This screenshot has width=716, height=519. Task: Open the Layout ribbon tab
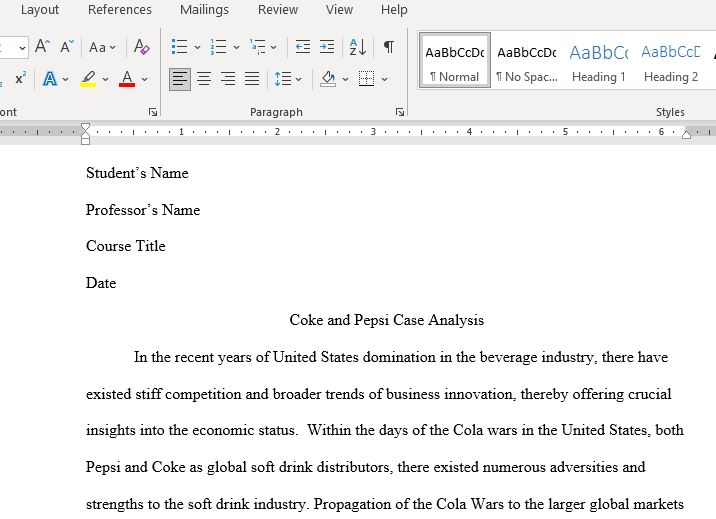(x=40, y=10)
